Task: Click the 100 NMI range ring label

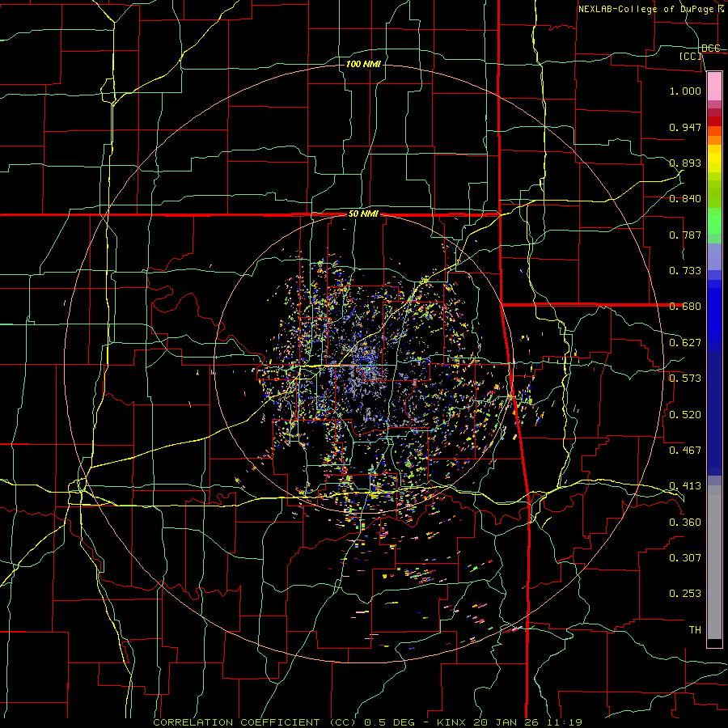Action: pos(363,64)
